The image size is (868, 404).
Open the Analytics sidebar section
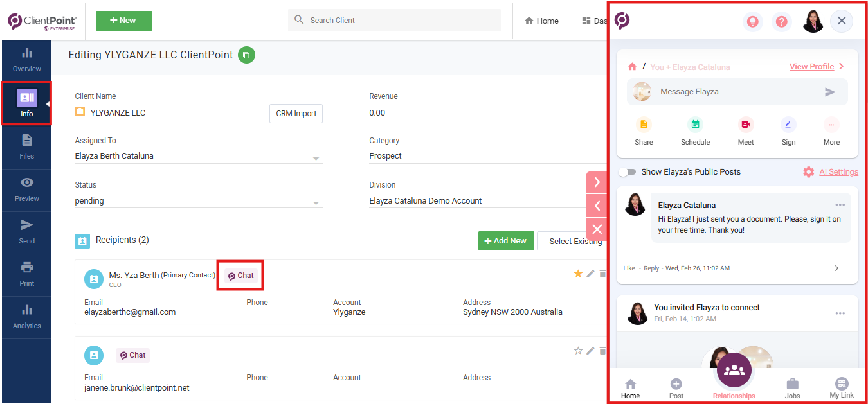pos(26,316)
